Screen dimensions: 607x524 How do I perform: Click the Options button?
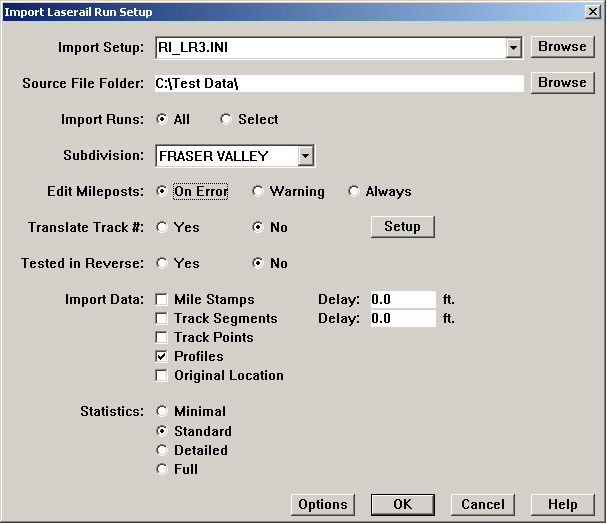322,505
